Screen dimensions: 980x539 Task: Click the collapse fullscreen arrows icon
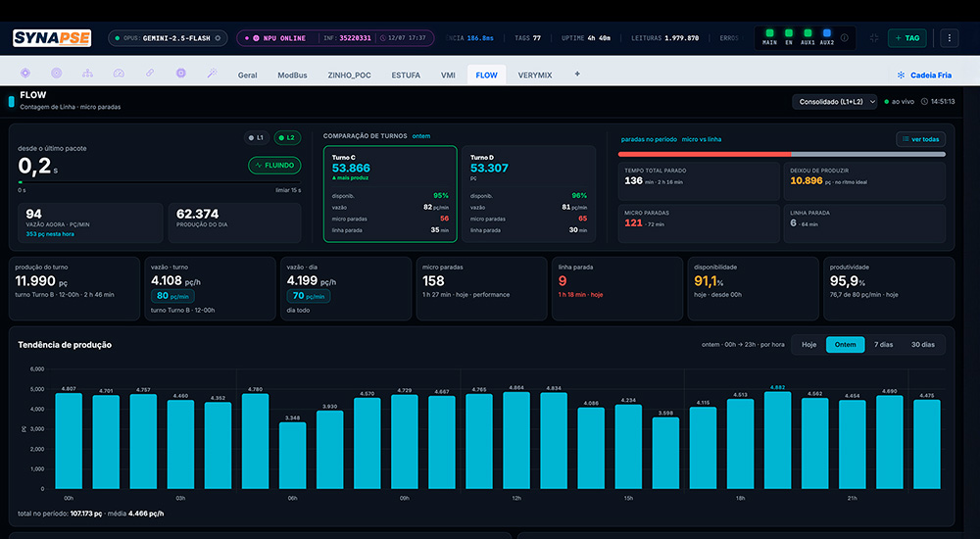click(874, 38)
